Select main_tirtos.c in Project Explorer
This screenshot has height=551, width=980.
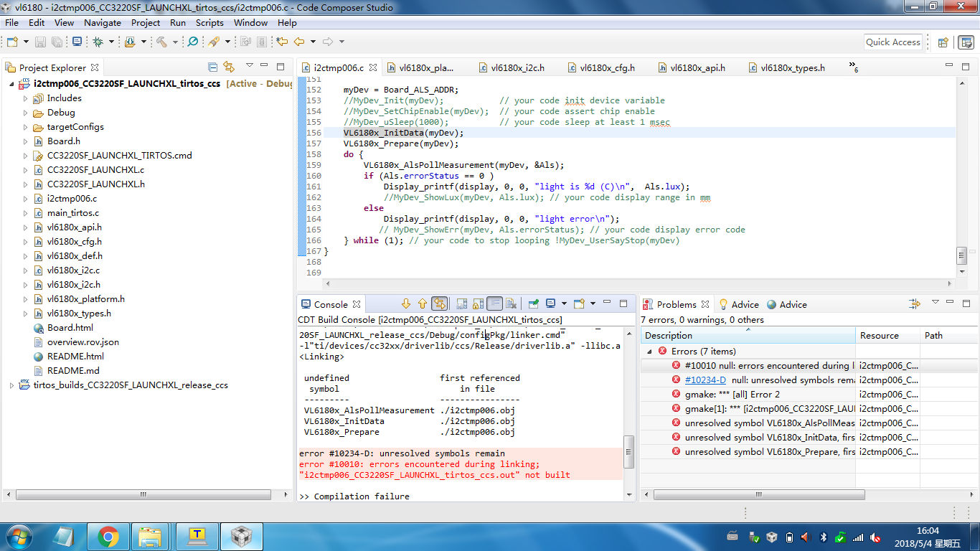[72, 213]
